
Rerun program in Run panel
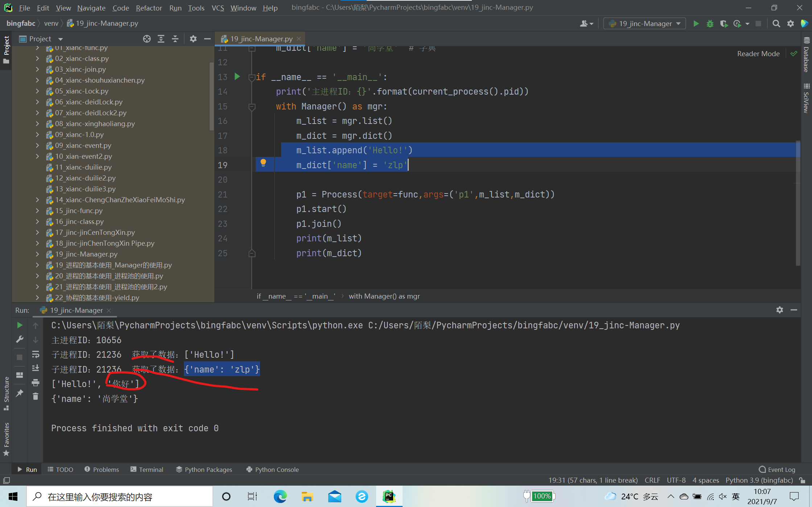20,325
